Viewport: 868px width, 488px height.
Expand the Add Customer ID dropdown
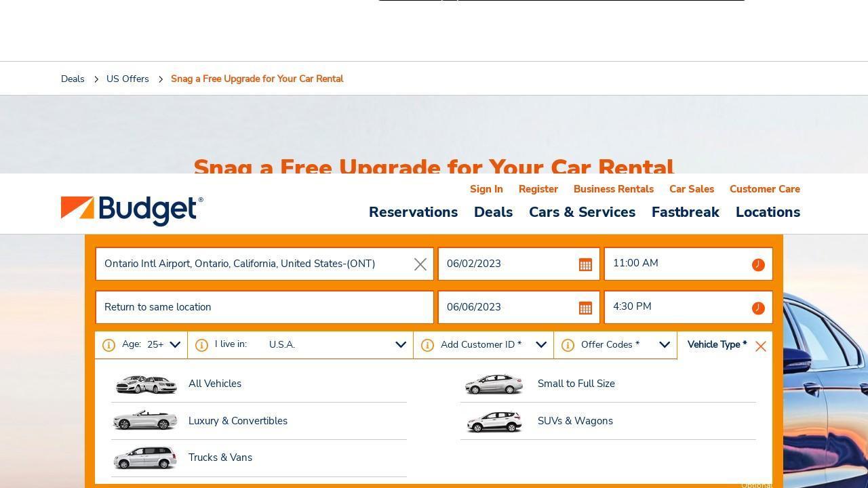point(541,345)
